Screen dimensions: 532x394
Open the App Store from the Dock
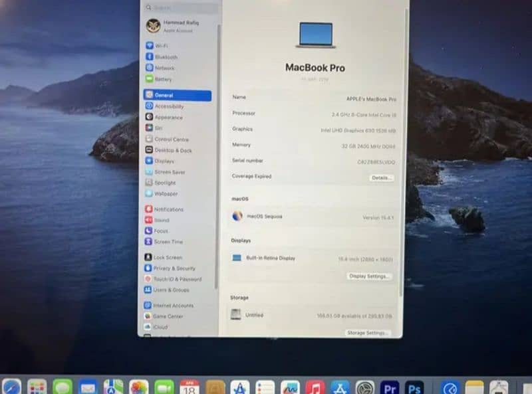[x=340, y=387]
